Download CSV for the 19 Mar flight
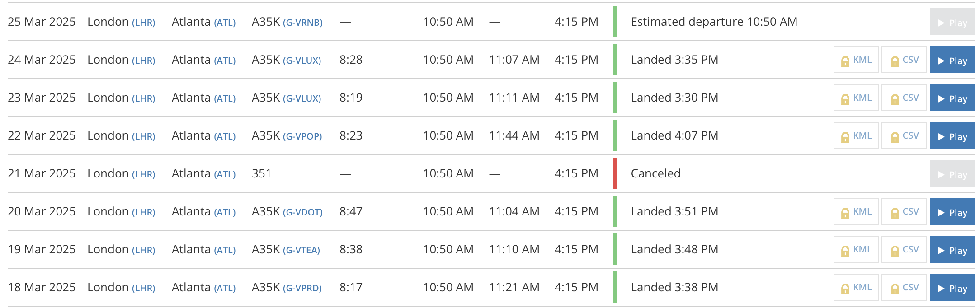 [x=904, y=249]
